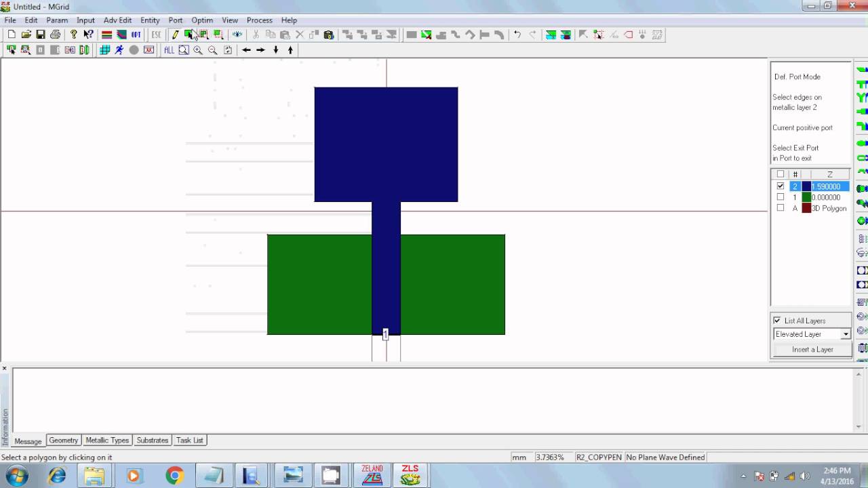Viewport: 868px width, 488px height.
Task: Click port marker 1 on the feed line
Action: coord(385,334)
